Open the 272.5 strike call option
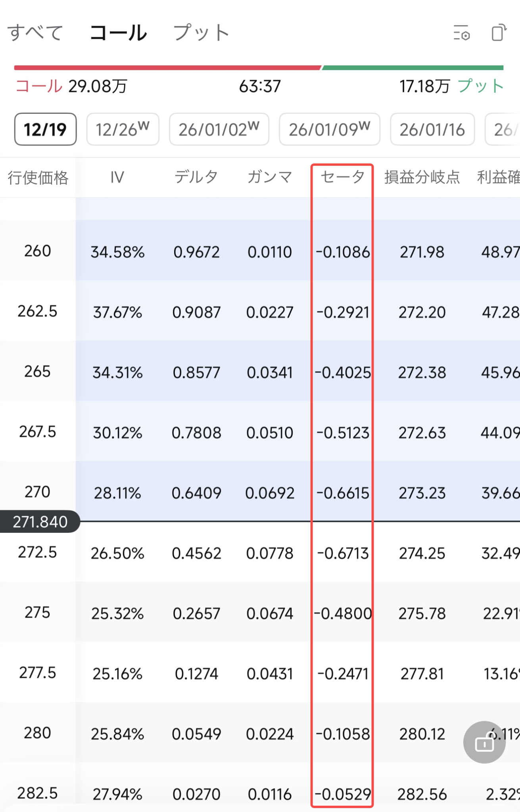 (x=260, y=552)
